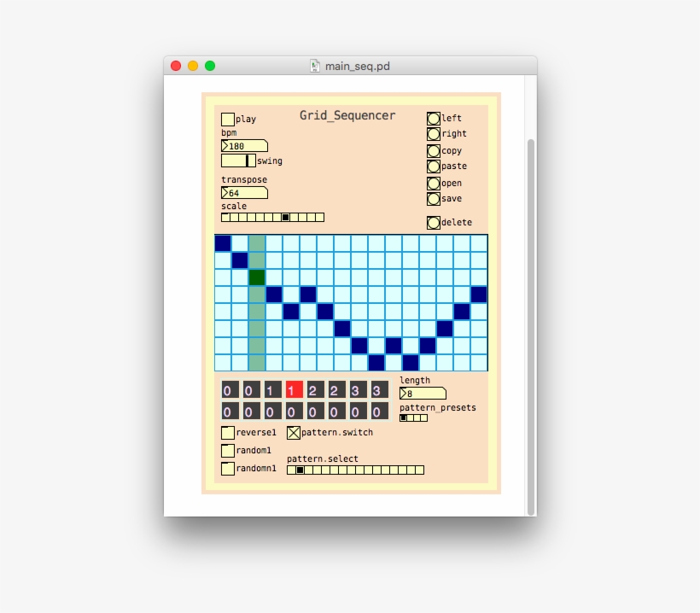The height and width of the screenshot is (613, 700).
Task: Click the first 0 cell in lower number row
Action: pos(230,412)
